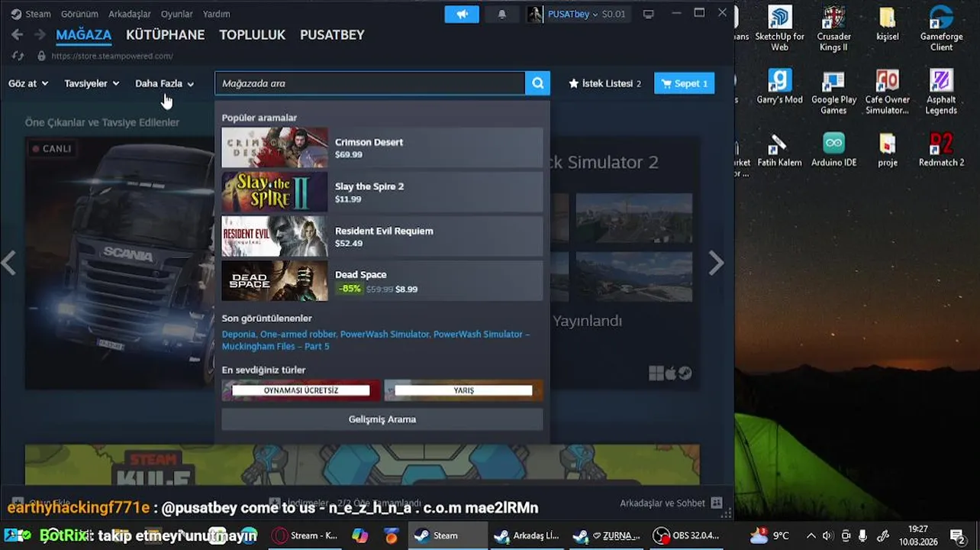This screenshot has height=550, width=980.
Task: Open Asphalt Legends desktop icon
Action: point(941,92)
